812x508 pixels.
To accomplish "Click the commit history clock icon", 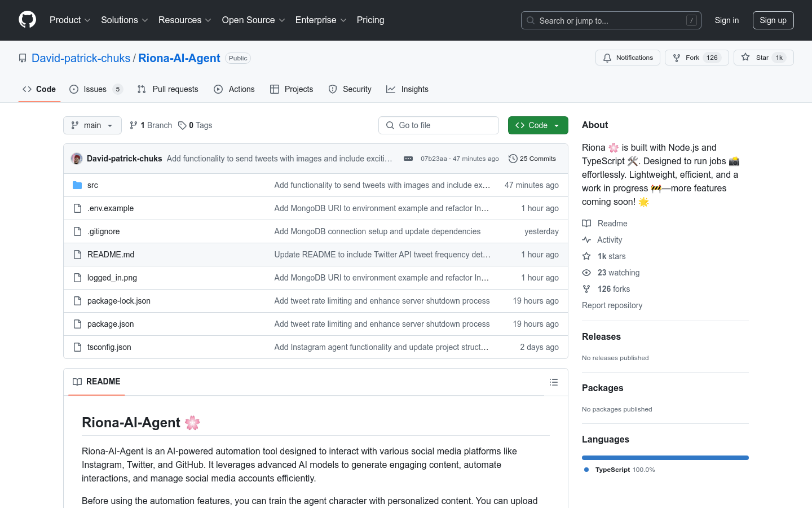I will [513, 159].
